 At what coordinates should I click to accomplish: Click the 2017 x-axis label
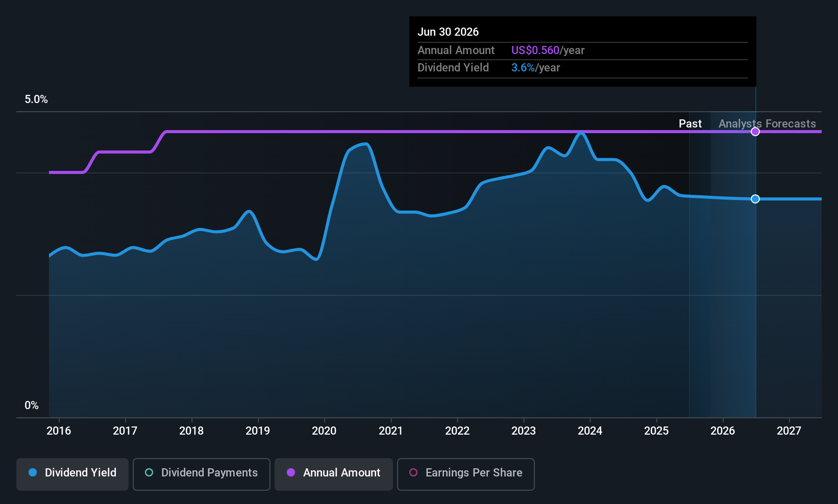tap(125, 431)
